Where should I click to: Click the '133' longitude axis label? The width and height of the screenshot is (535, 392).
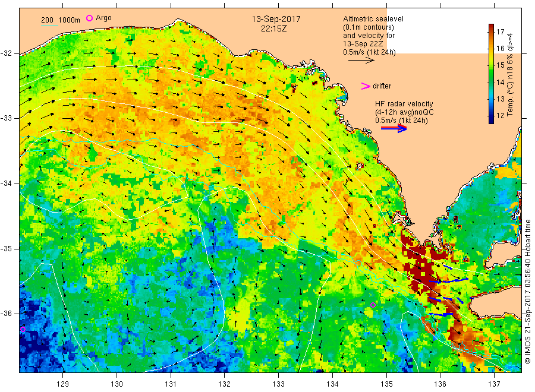(278, 384)
